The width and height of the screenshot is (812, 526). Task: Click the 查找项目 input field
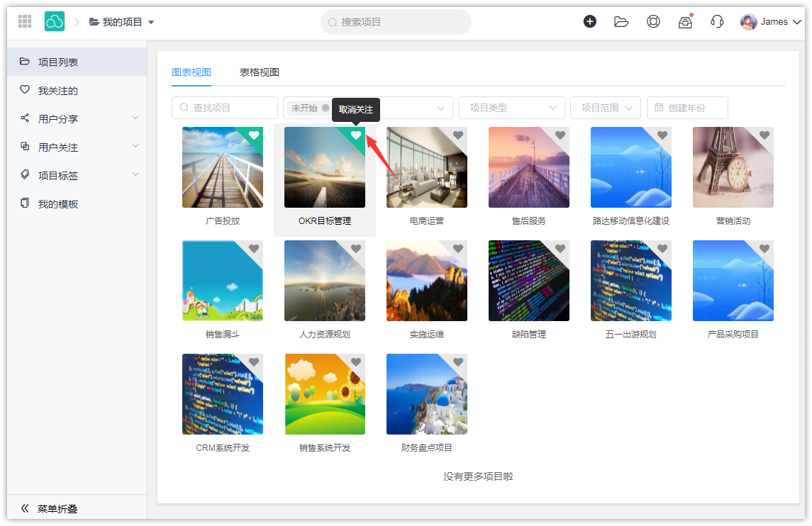pyautogui.click(x=225, y=108)
